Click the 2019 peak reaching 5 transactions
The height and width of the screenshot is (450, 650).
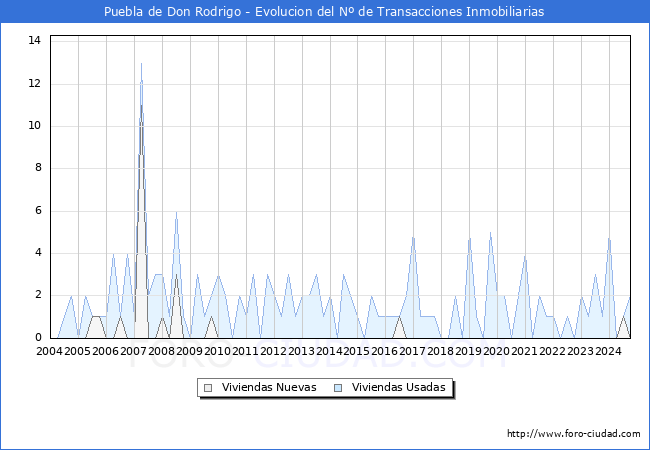tap(490, 233)
